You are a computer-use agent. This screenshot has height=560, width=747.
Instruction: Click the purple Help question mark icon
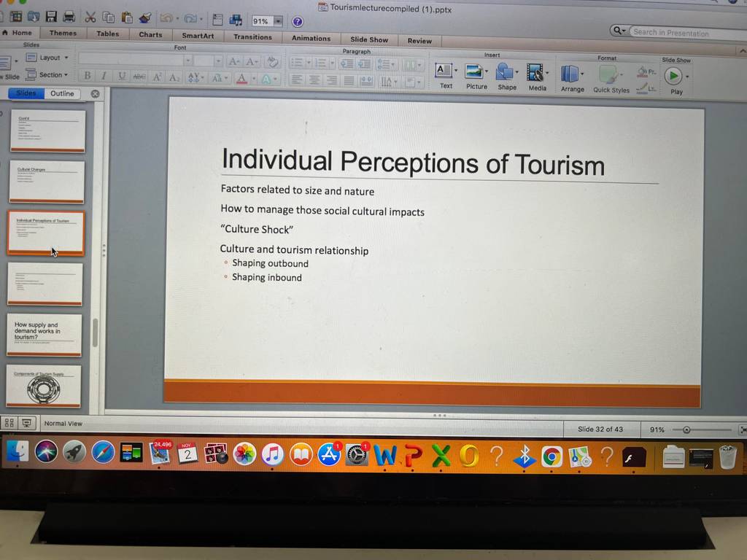point(298,22)
